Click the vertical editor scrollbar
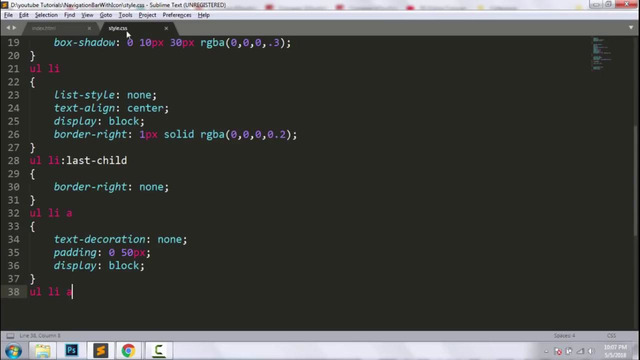640x360 pixels. coord(636,182)
